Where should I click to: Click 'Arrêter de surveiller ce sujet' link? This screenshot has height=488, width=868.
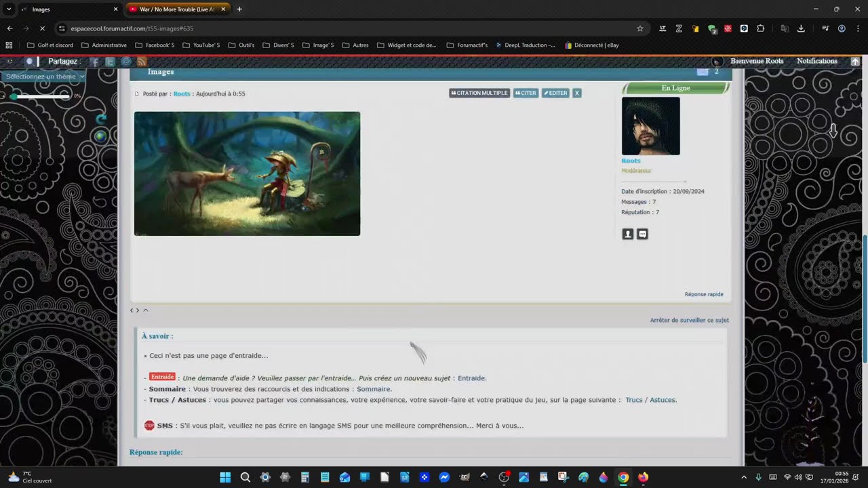tap(689, 320)
